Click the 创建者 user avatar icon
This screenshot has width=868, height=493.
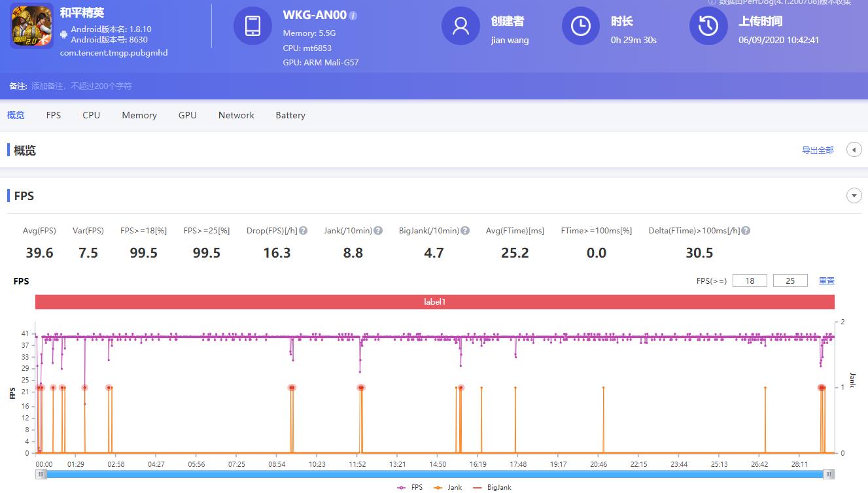(461, 27)
